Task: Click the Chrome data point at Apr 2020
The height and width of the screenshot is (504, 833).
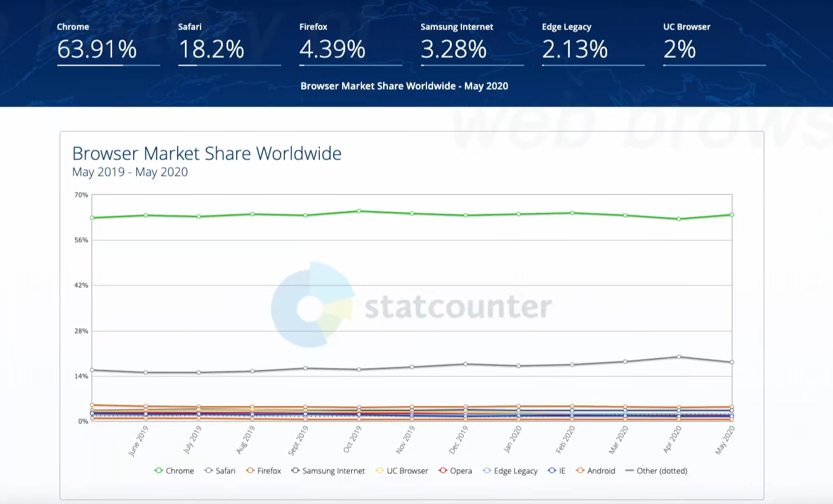Action: 679,219
